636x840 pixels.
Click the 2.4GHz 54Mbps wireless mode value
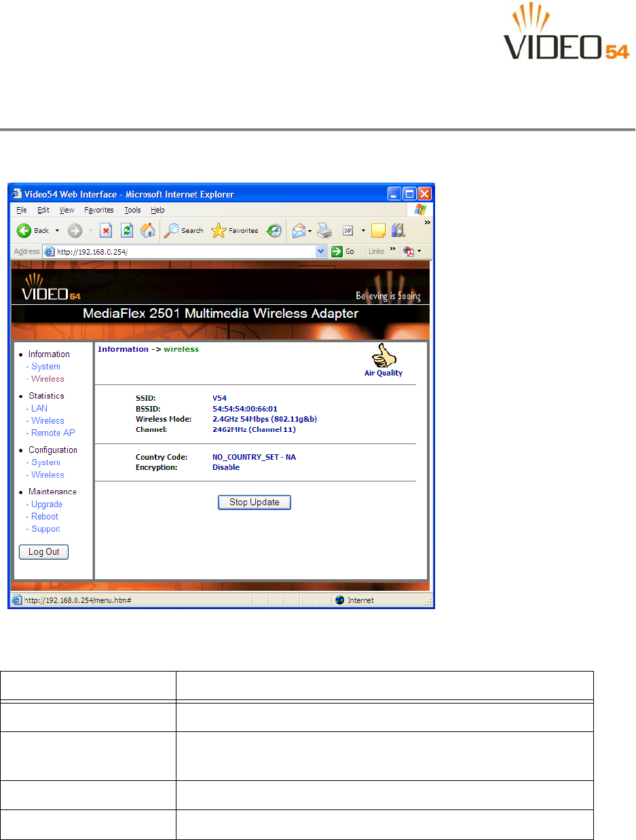click(265, 420)
